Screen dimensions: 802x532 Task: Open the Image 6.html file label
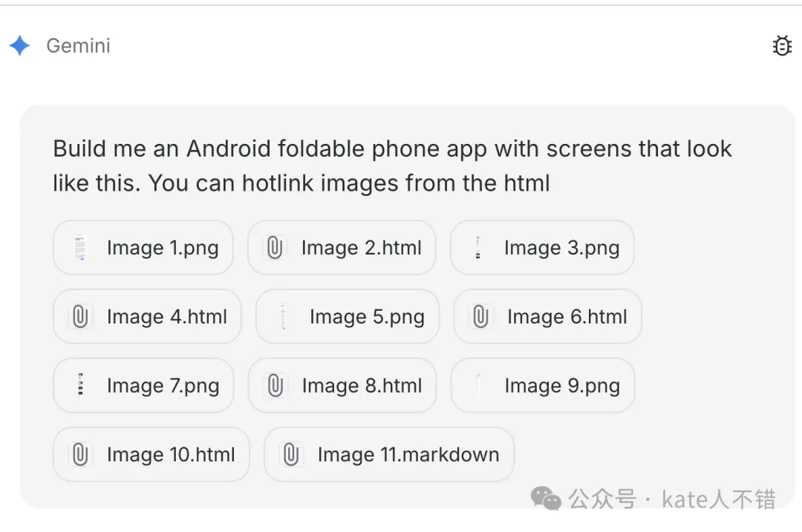(567, 317)
